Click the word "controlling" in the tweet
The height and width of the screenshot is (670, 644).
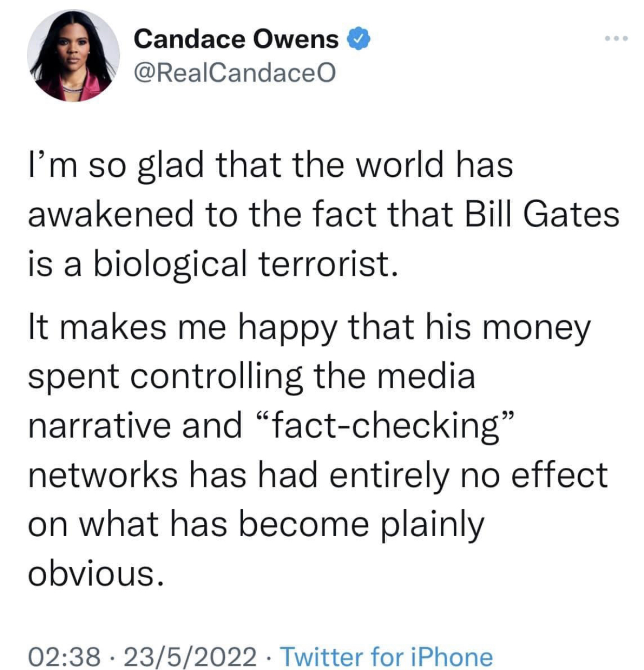(216, 376)
